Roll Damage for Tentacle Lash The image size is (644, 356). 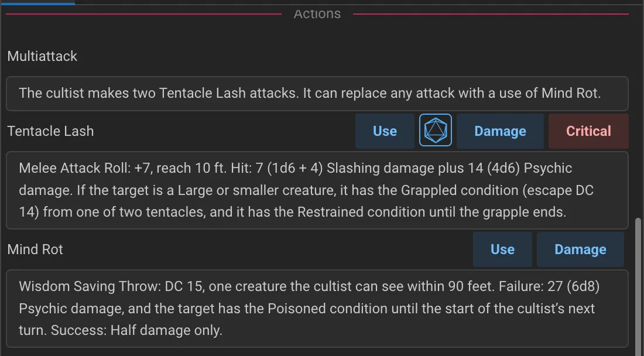(x=500, y=131)
